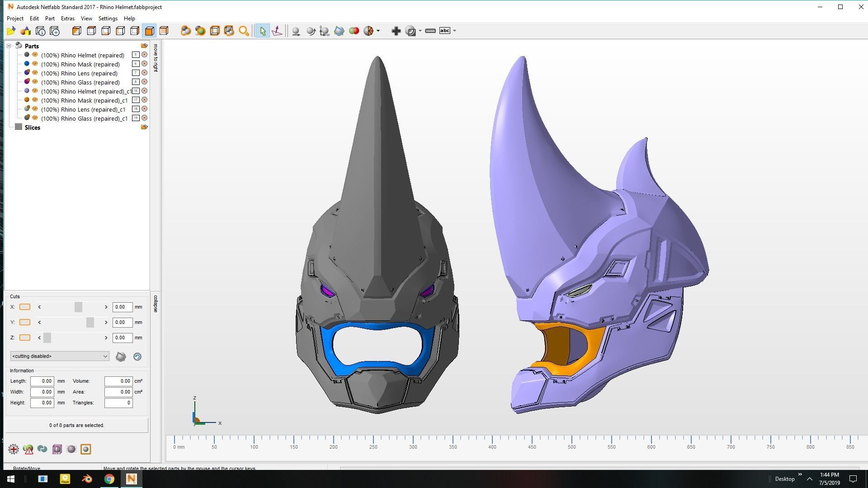Open the cutting disabled dropdown

tap(59, 356)
